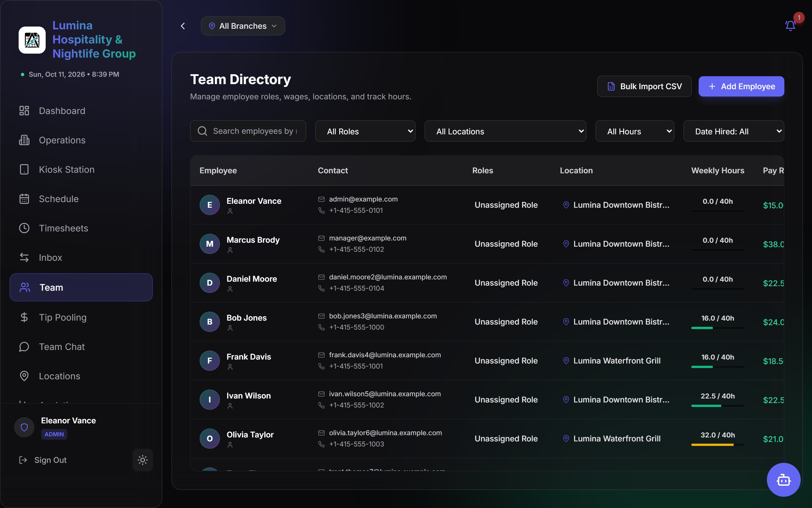Click Olivia Taylor's O avatar
This screenshot has width=812, height=508.
coord(210,439)
